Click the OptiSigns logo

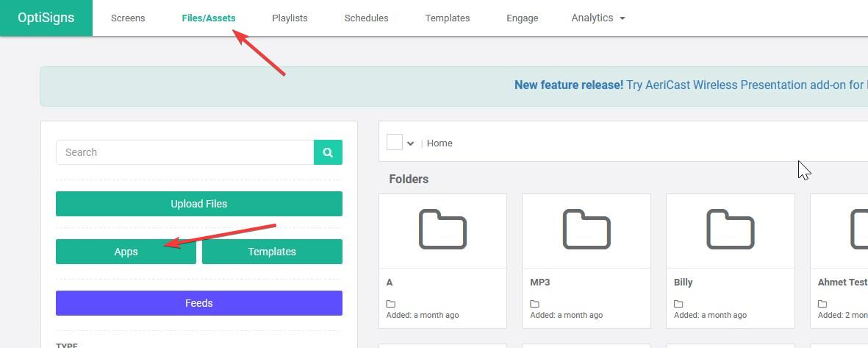click(x=46, y=18)
